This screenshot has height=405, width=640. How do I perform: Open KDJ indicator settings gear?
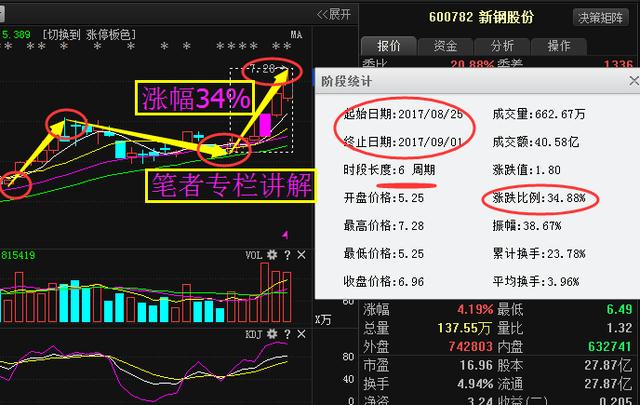point(271,334)
